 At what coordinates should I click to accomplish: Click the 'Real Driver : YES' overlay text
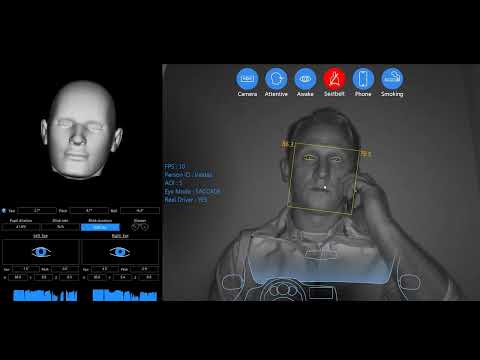pos(186,200)
